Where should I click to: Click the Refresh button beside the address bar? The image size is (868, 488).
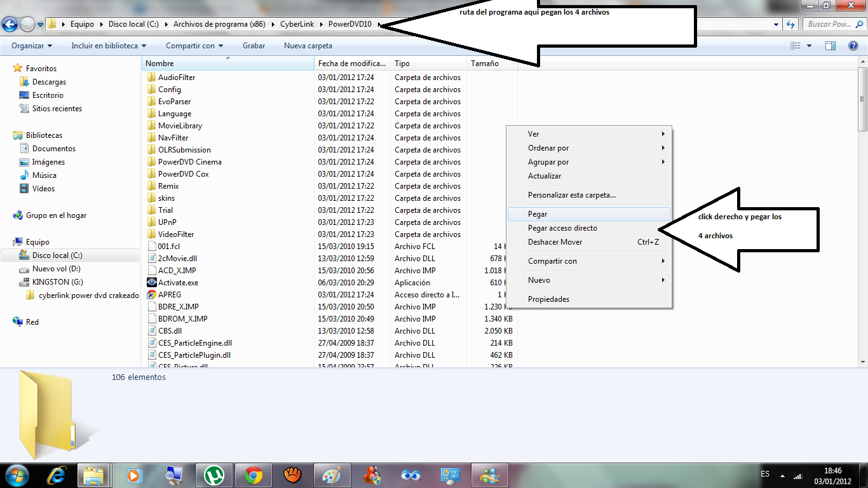[791, 24]
